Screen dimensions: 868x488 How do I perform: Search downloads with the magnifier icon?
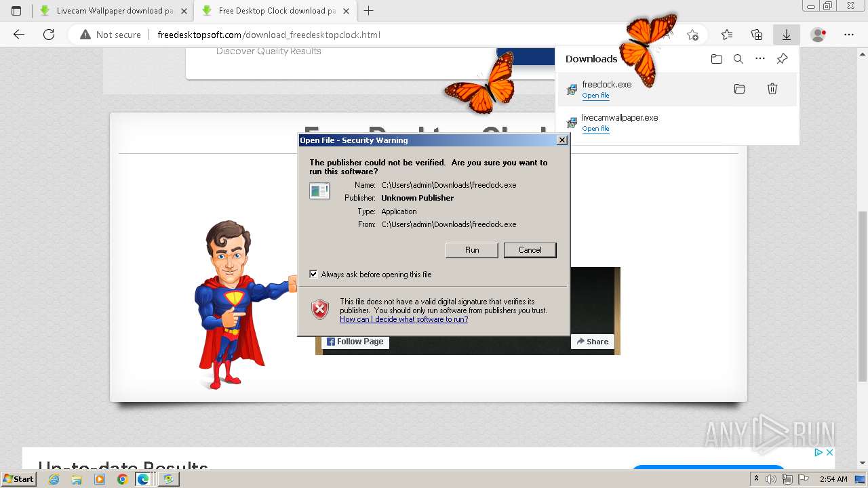[x=738, y=59]
